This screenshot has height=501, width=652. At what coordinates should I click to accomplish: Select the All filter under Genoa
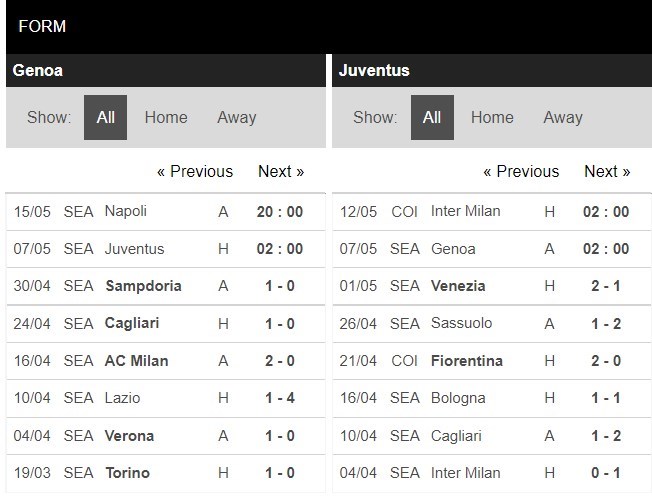(105, 117)
